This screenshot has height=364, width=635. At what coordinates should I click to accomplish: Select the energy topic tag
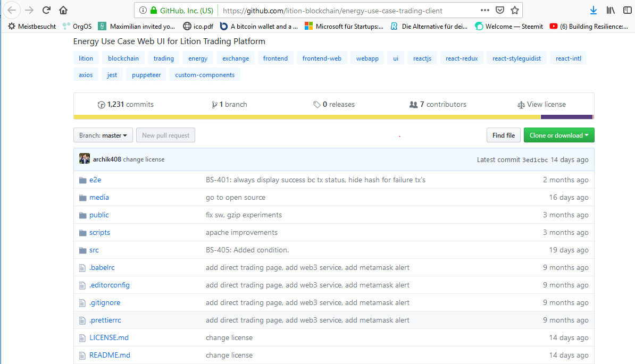[198, 58]
